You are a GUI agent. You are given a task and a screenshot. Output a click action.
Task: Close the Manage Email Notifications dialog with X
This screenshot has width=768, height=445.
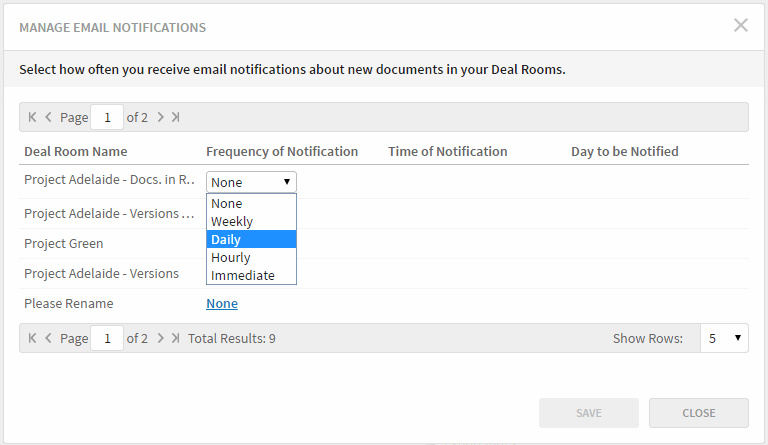pyautogui.click(x=741, y=25)
